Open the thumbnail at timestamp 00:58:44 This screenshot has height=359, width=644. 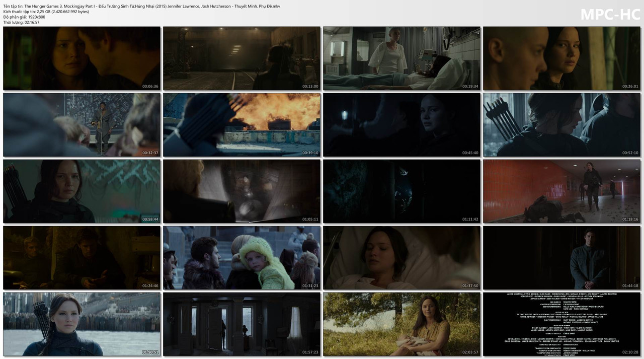(82, 191)
